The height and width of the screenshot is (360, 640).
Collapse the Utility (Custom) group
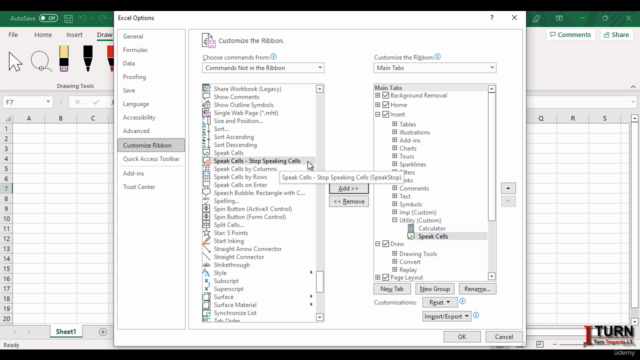[x=395, y=220]
